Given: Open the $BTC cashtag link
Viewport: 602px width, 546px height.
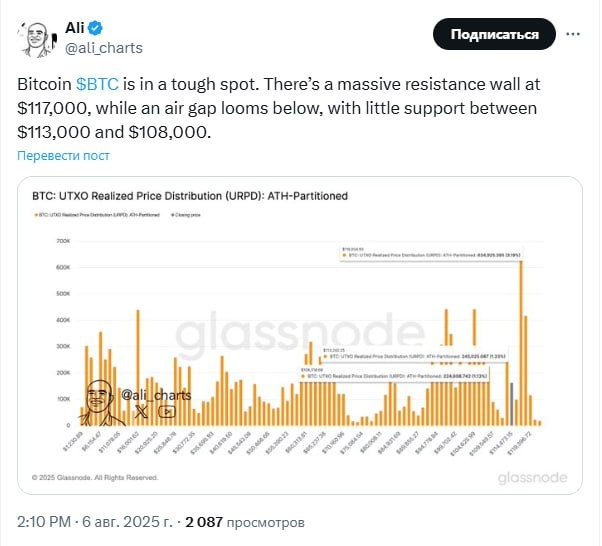Looking at the screenshot, I should [100, 86].
